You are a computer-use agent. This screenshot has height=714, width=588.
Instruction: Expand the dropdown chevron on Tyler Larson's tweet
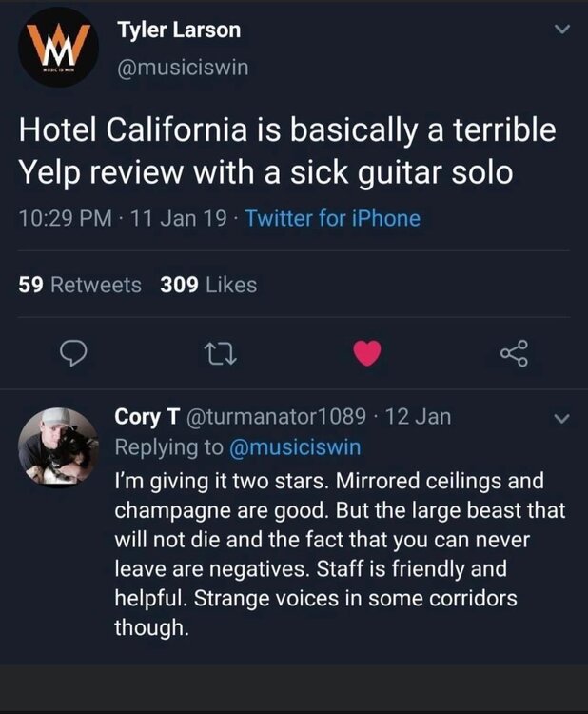[x=560, y=30]
